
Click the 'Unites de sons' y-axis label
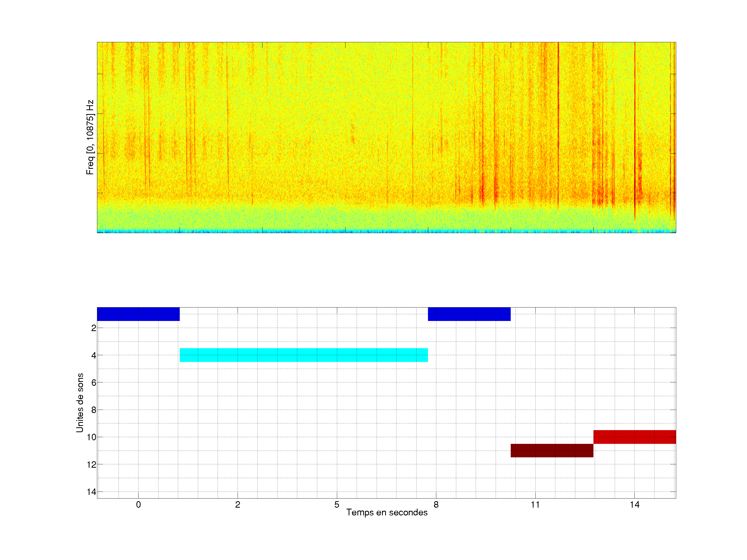click(x=80, y=403)
